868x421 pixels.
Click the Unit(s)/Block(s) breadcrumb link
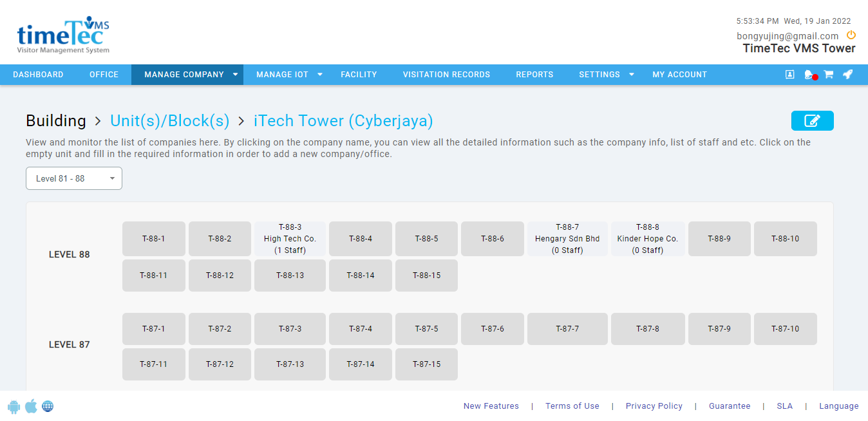(x=170, y=121)
